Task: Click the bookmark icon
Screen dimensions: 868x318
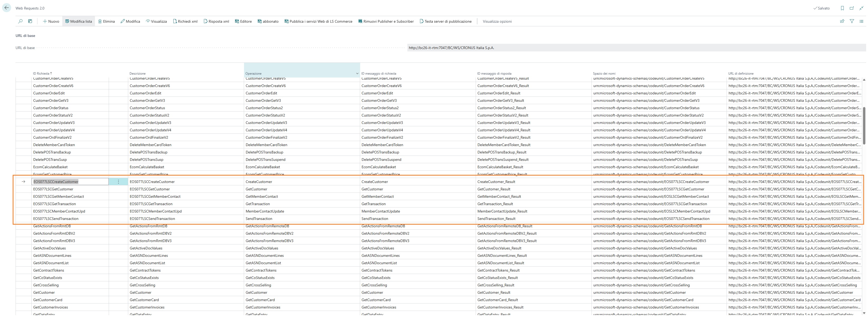Action: pyautogui.click(x=842, y=8)
